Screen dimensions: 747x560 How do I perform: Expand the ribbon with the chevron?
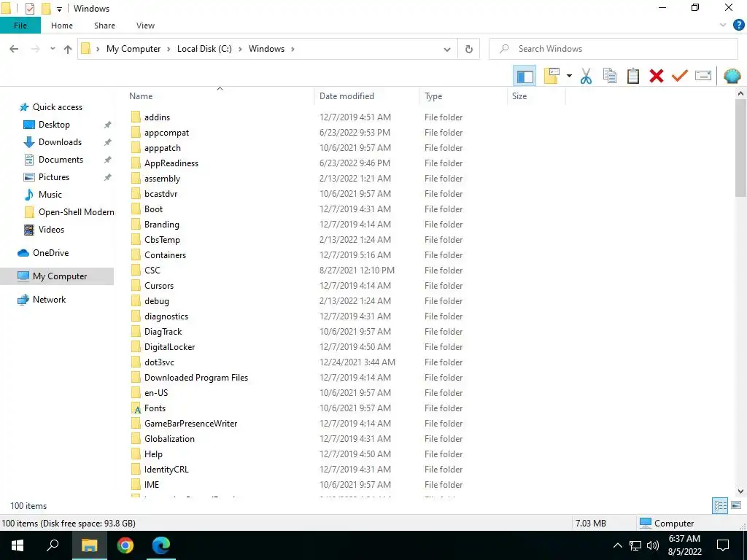click(723, 26)
